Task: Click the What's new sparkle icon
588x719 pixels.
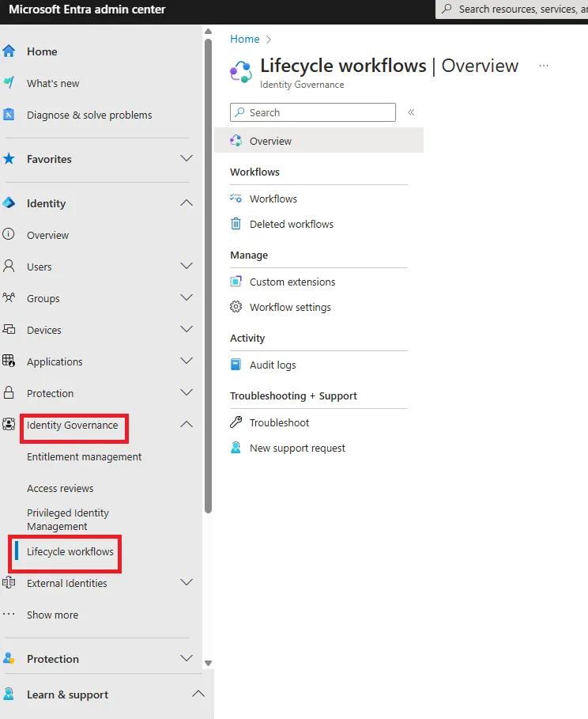Action: (x=9, y=83)
